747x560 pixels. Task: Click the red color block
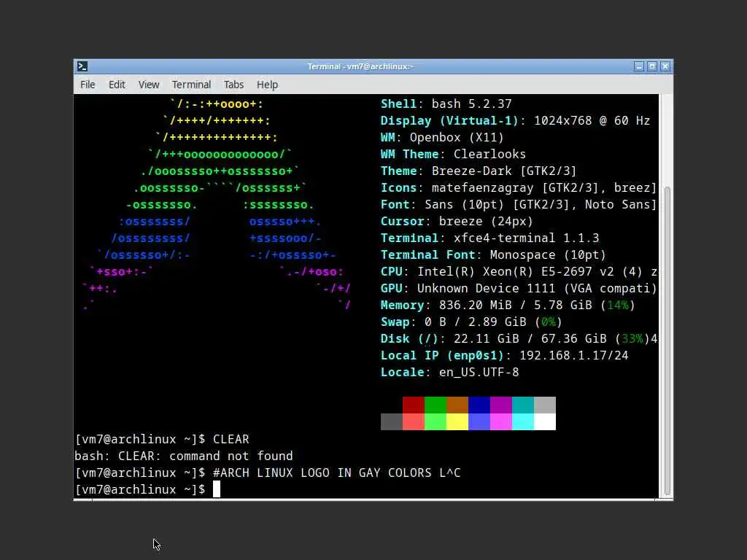point(413,405)
